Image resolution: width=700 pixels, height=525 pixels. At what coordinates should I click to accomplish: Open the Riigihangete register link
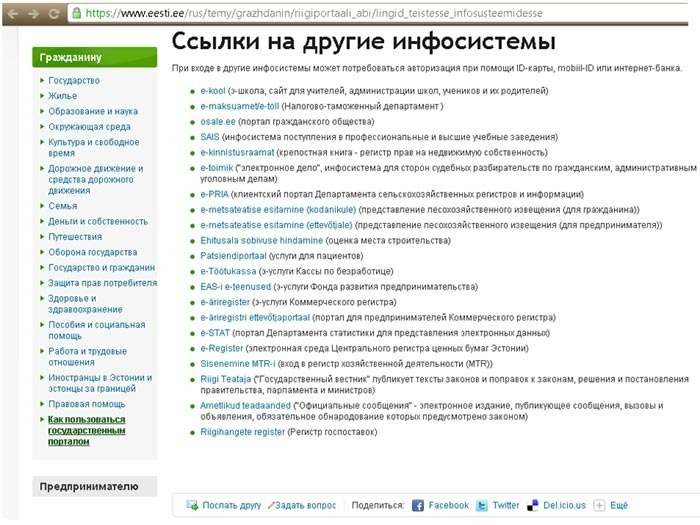click(x=242, y=432)
